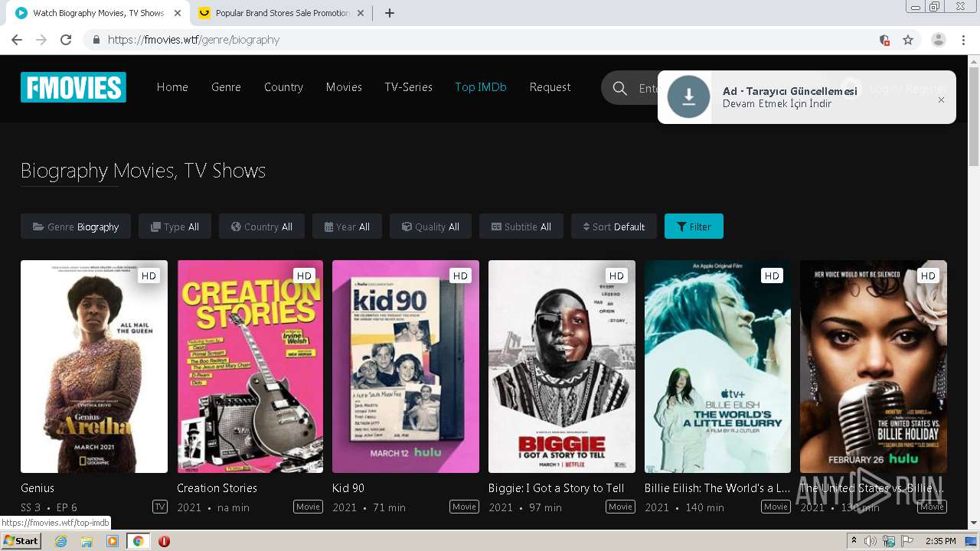This screenshot has width=980, height=551.
Task: Close the Tarayıcı Güncellemesi ad popup
Action: point(941,99)
